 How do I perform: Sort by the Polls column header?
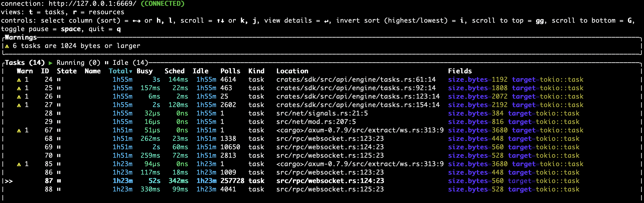pyautogui.click(x=230, y=71)
